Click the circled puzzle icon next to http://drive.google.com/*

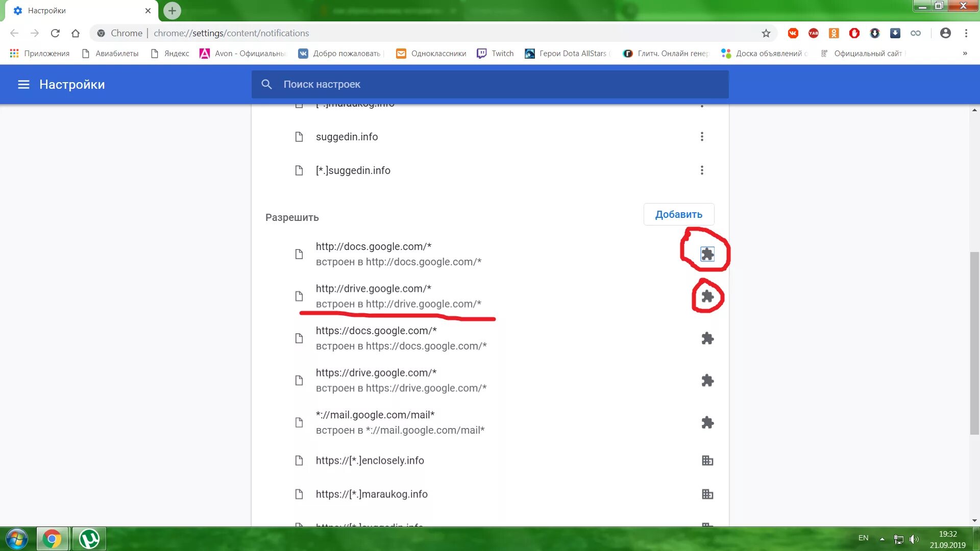(706, 296)
